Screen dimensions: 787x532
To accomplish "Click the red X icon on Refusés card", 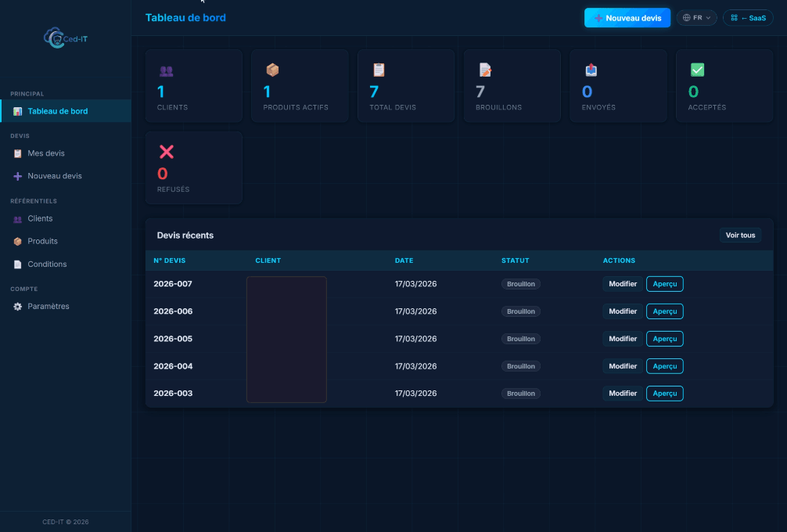I will coord(166,153).
